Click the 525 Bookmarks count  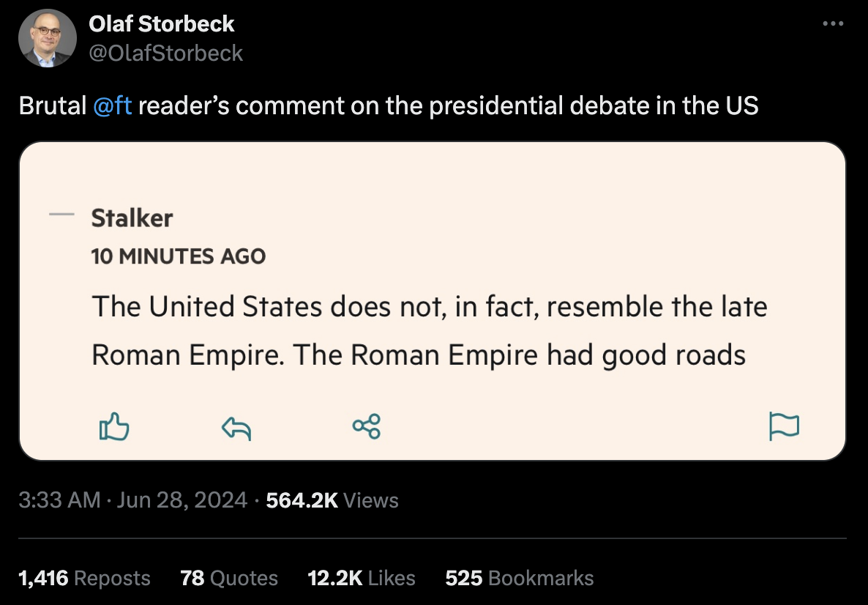(520, 578)
